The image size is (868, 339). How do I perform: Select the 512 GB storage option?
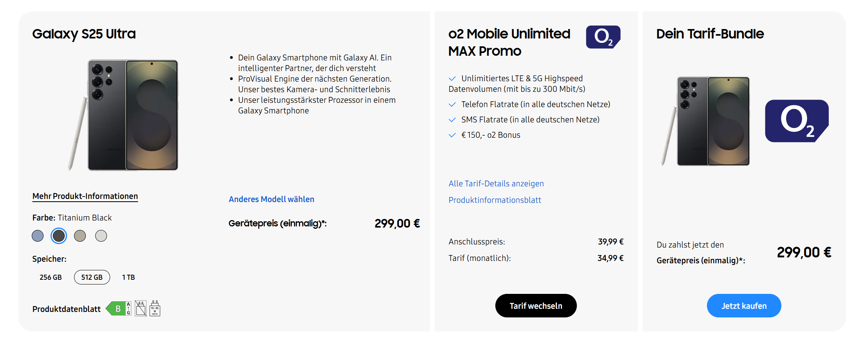pos(92,277)
